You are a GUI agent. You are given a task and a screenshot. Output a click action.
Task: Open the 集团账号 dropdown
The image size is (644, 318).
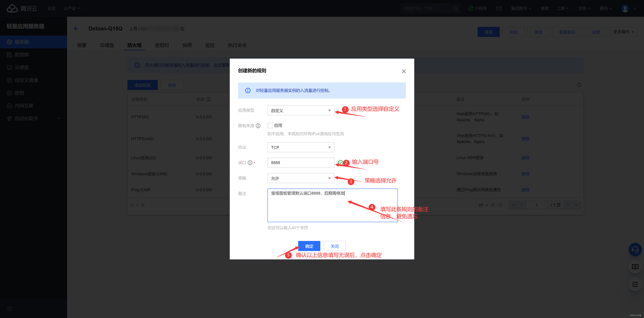pyautogui.click(x=521, y=8)
